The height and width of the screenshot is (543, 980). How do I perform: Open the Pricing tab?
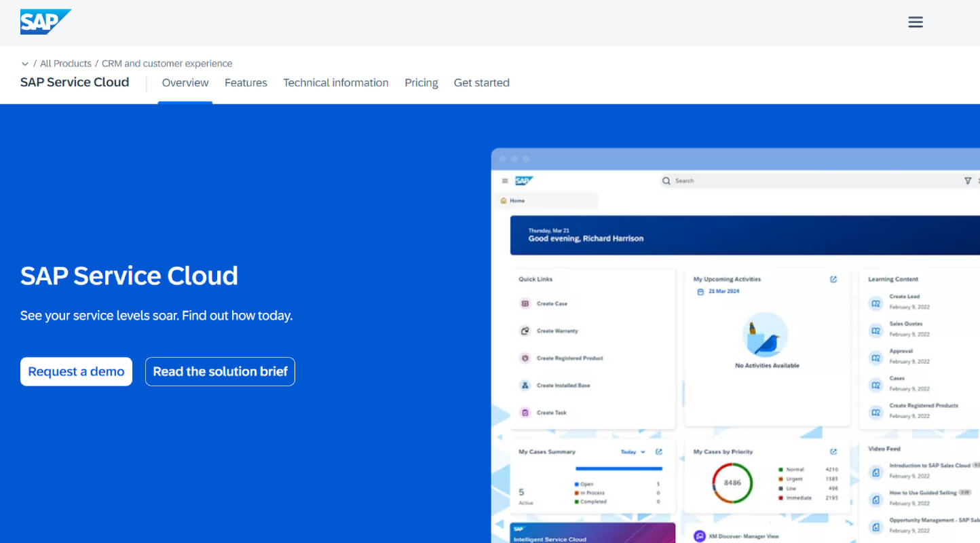(x=421, y=83)
